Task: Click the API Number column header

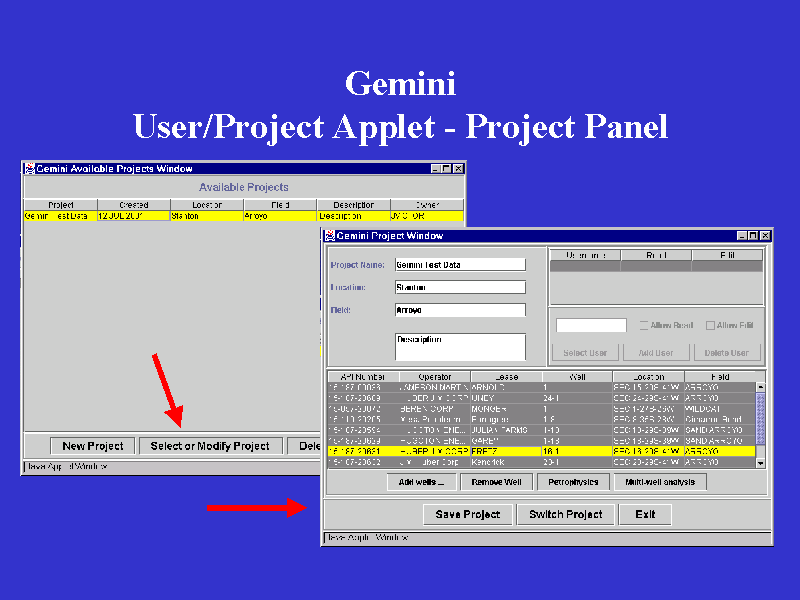Action: pyautogui.click(x=363, y=377)
